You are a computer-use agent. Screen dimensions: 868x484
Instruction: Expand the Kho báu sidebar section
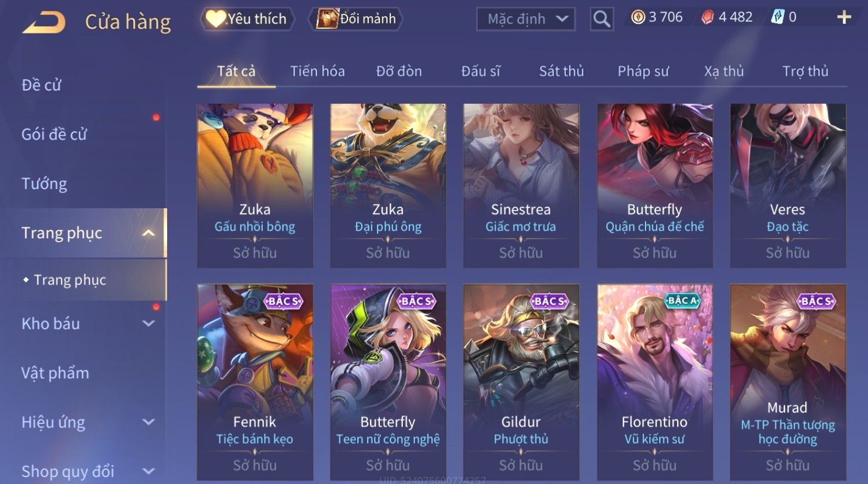tap(149, 324)
